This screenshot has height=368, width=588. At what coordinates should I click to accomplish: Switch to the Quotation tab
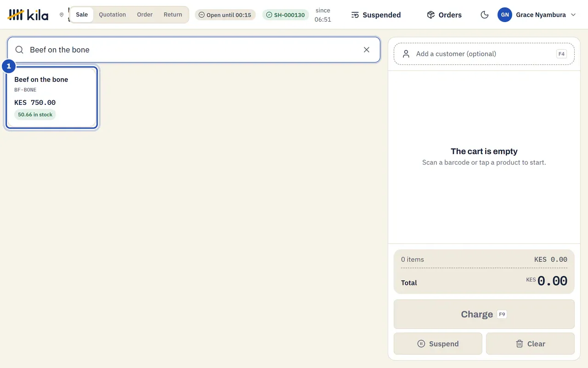click(x=113, y=15)
